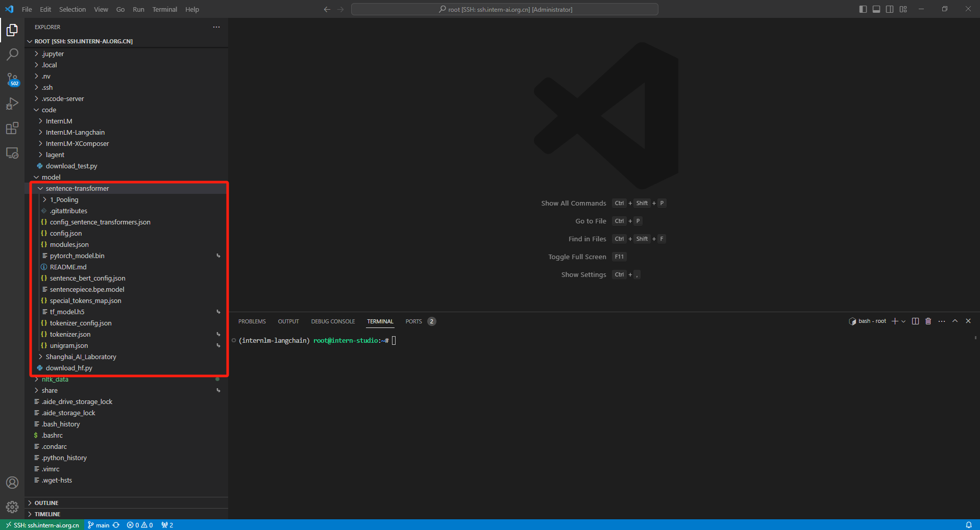The width and height of the screenshot is (980, 530).
Task: Open the Selection menu
Action: (72, 9)
